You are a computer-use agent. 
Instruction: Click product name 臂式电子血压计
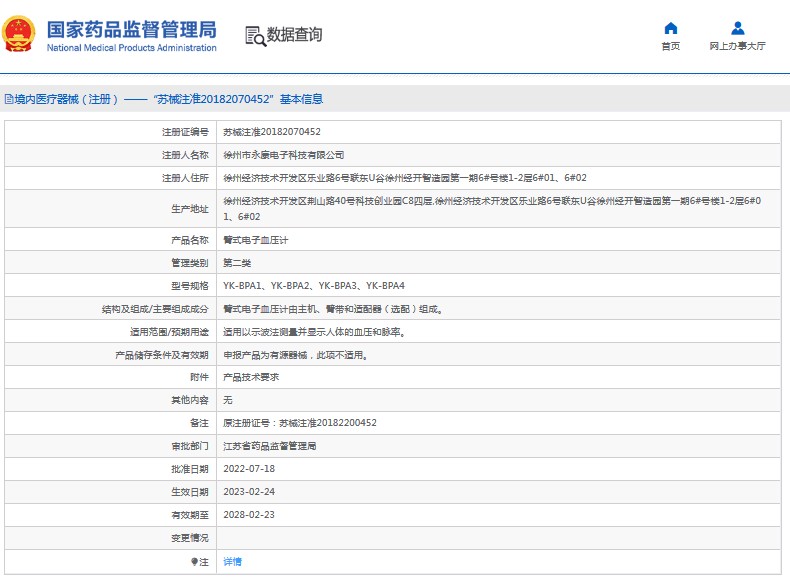[255, 241]
